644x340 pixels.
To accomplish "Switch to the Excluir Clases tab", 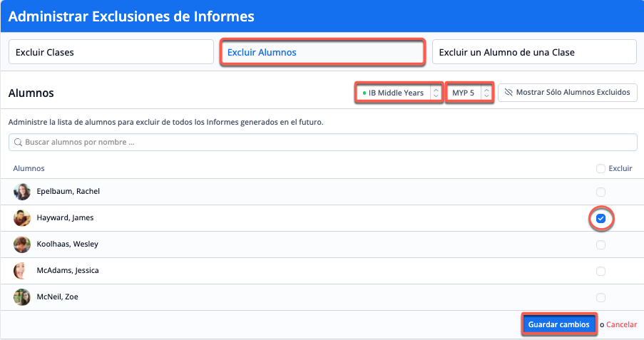I will (x=111, y=52).
